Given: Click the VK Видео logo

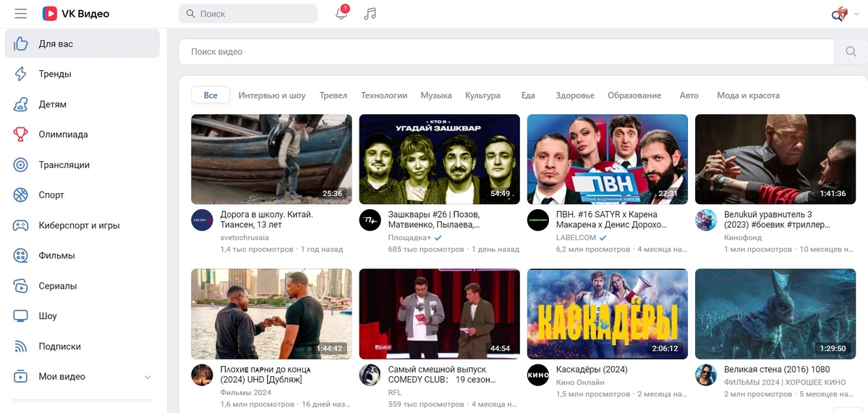Looking at the screenshot, I should coord(76,14).
